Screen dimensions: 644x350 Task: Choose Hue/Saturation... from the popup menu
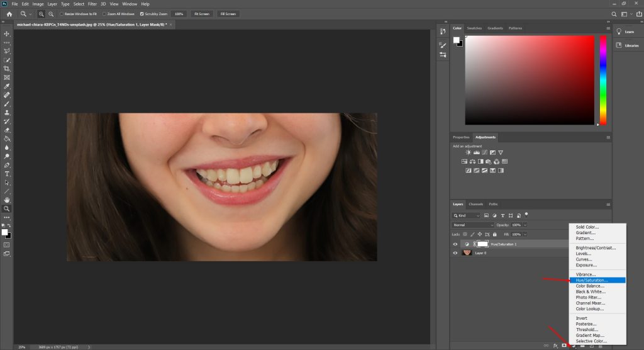(x=592, y=280)
